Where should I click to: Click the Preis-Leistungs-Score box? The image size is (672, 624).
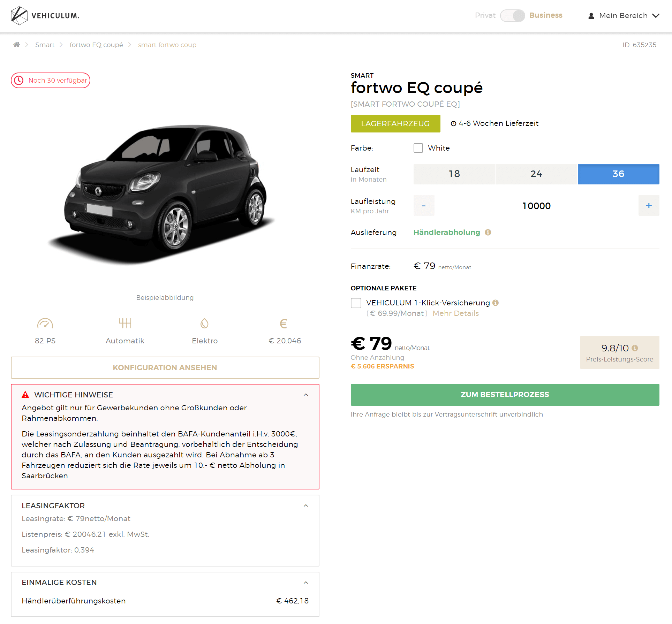coord(620,352)
